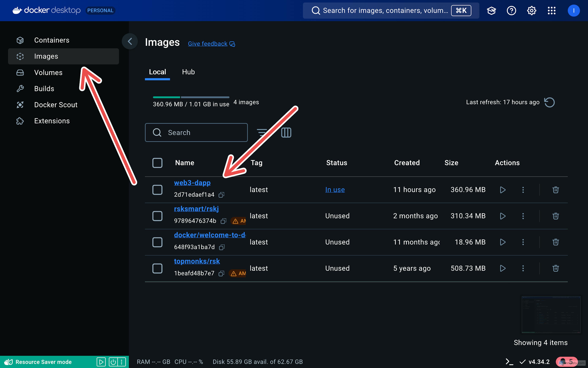The height and width of the screenshot is (368, 588).
Task: Open Settings gear icon
Action: [531, 10]
